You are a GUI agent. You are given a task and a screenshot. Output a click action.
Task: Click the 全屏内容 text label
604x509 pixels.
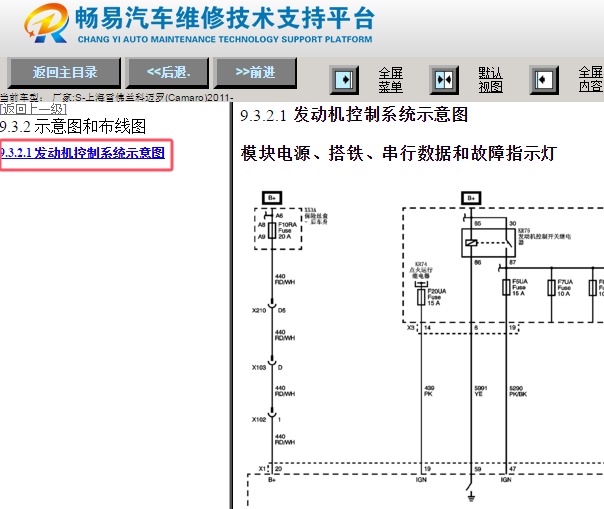pos(590,79)
